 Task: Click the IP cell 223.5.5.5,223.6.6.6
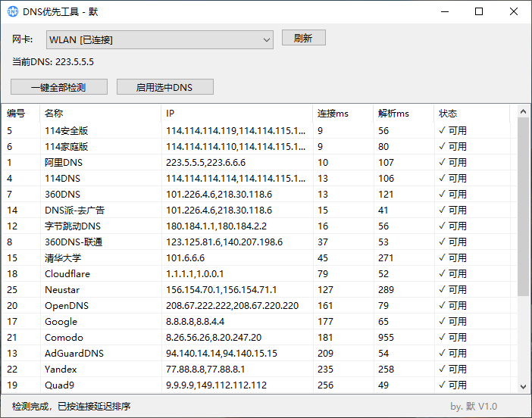pos(205,162)
